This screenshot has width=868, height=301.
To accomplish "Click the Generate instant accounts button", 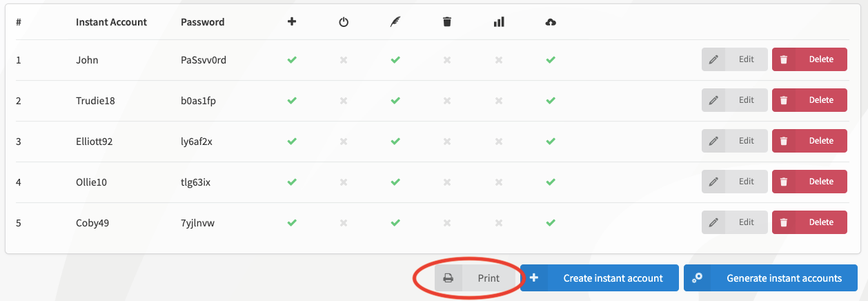I will 771,279.
